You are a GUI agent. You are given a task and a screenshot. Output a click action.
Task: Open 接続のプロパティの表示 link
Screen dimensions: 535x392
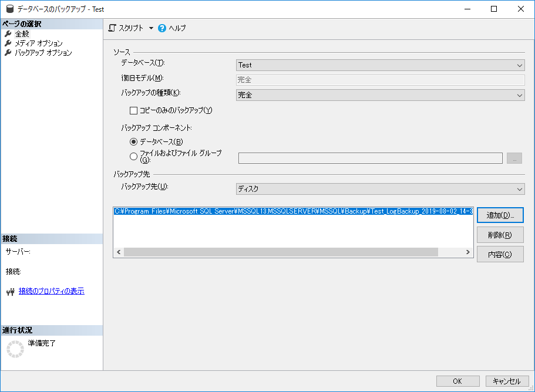[51, 291]
